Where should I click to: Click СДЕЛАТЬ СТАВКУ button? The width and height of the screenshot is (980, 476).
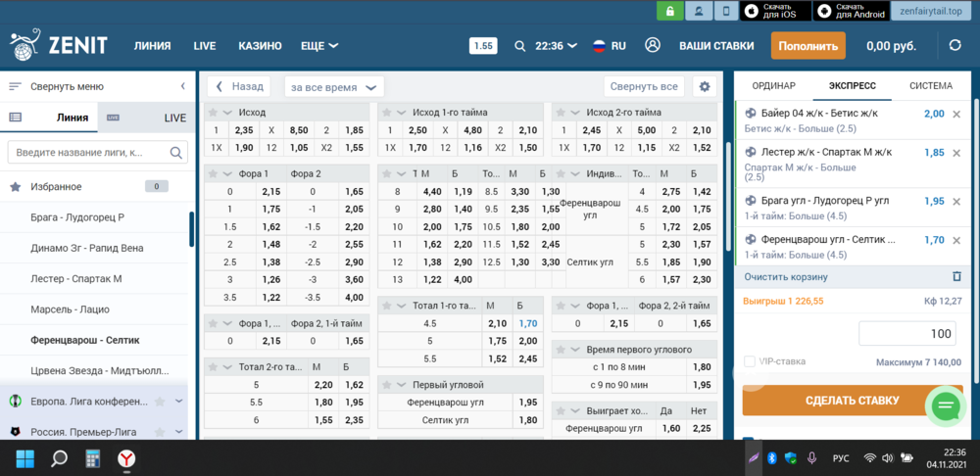coord(852,401)
